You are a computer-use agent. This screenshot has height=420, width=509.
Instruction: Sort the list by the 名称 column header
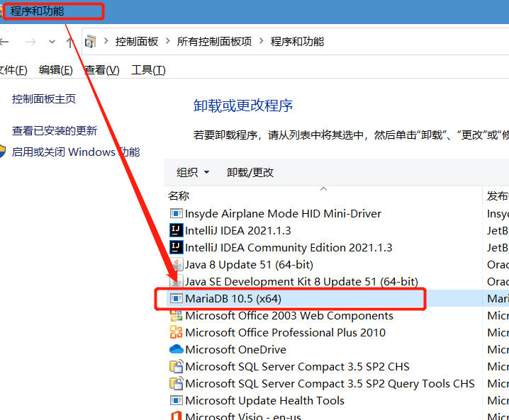(179, 196)
